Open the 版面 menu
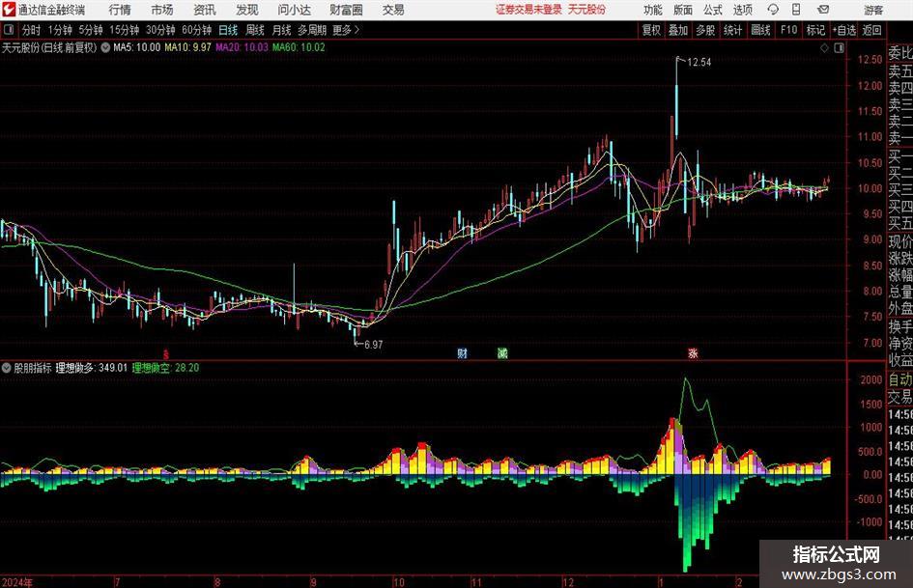The height and width of the screenshot is (588, 913). tap(682, 10)
